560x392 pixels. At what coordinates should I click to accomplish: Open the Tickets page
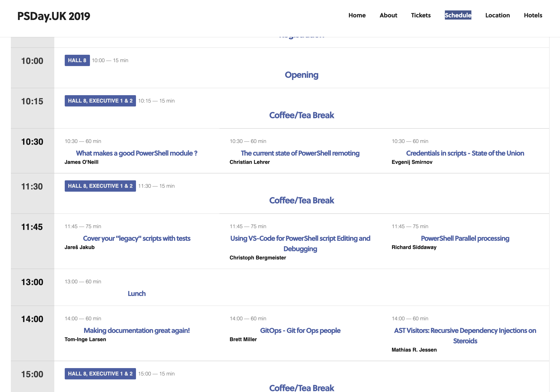click(421, 15)
